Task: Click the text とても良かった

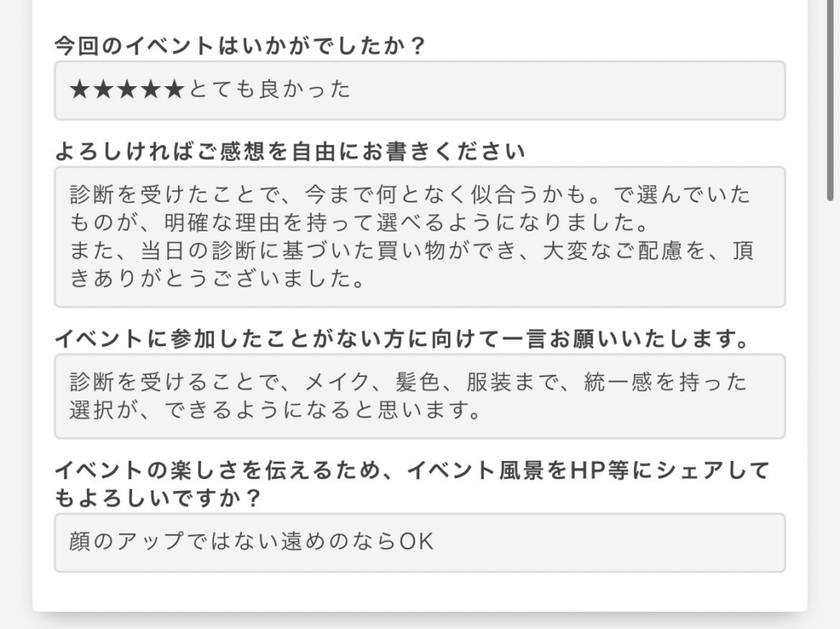Action: coord(269,89)
